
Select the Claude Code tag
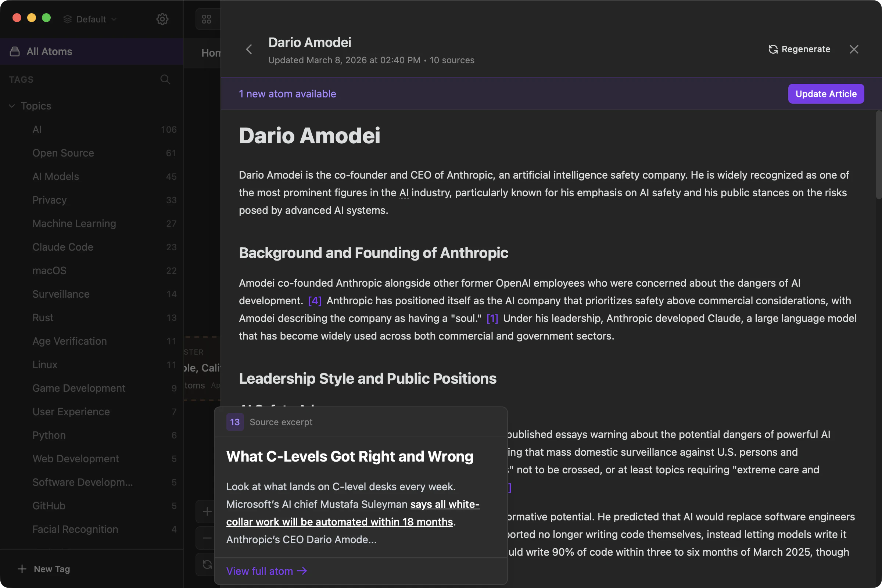[62, 247]
